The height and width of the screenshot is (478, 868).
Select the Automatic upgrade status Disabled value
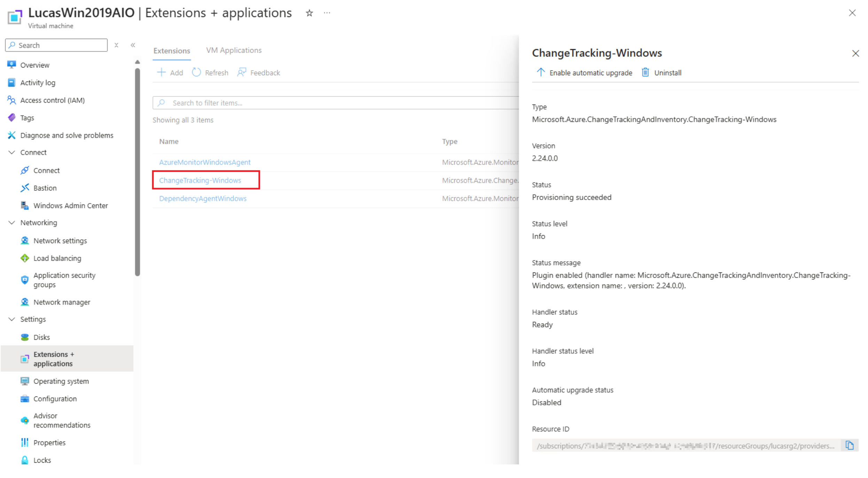point(546,402)
